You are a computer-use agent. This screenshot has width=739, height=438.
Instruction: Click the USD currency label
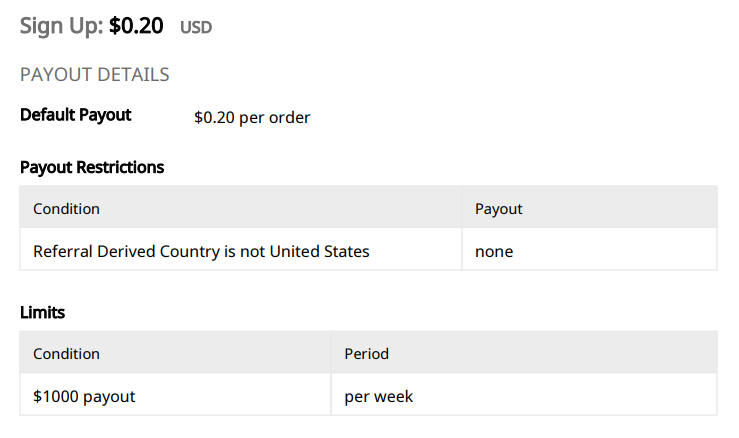click(x=196, y=28)
